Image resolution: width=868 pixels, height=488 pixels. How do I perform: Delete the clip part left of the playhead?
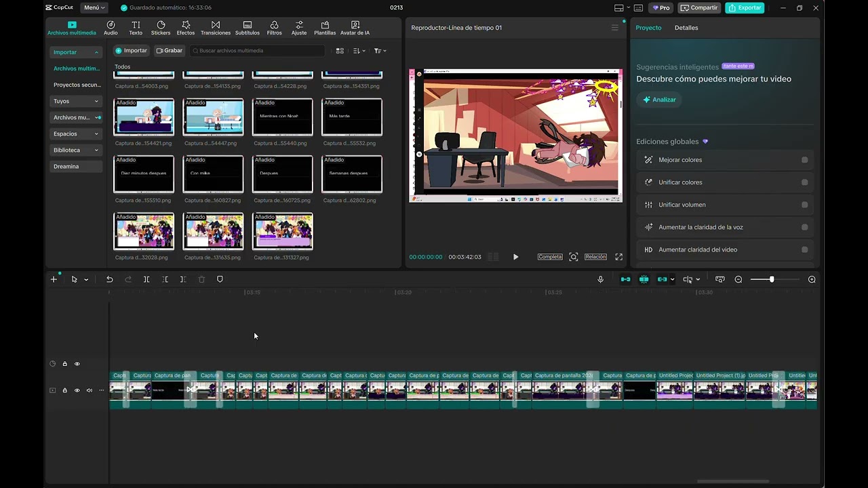[165, 279]
